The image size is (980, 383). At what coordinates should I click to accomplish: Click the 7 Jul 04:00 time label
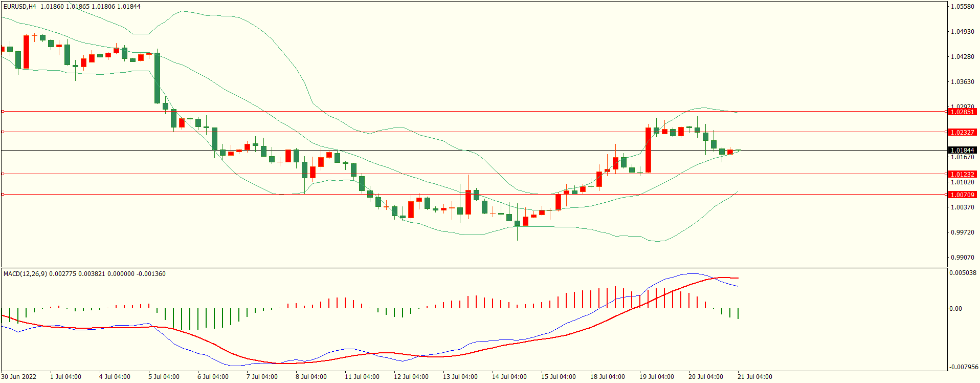262,377
